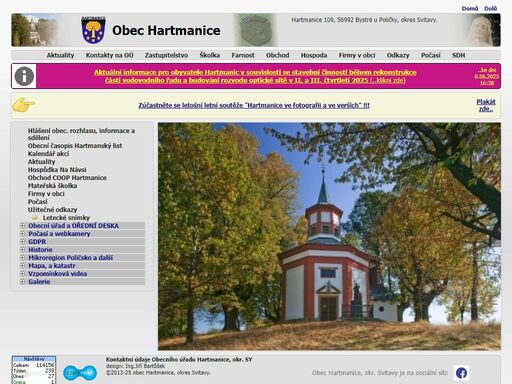Go to the Školka menu item
Screen dimensions: 512x384
click(x=210, y=55)
